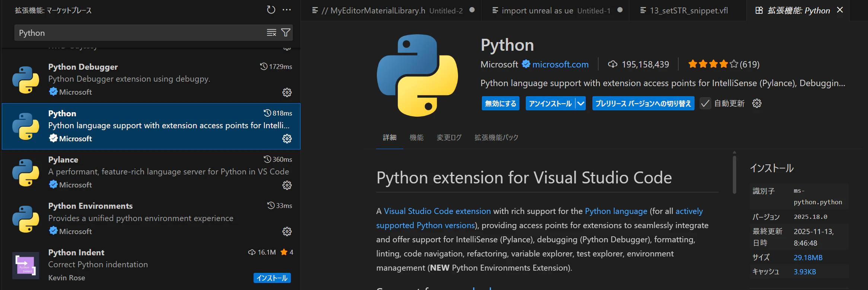Viewport: 868px width, 290px height.
Task: Refresh the extensions marketplace list
Action: (271, 10)
